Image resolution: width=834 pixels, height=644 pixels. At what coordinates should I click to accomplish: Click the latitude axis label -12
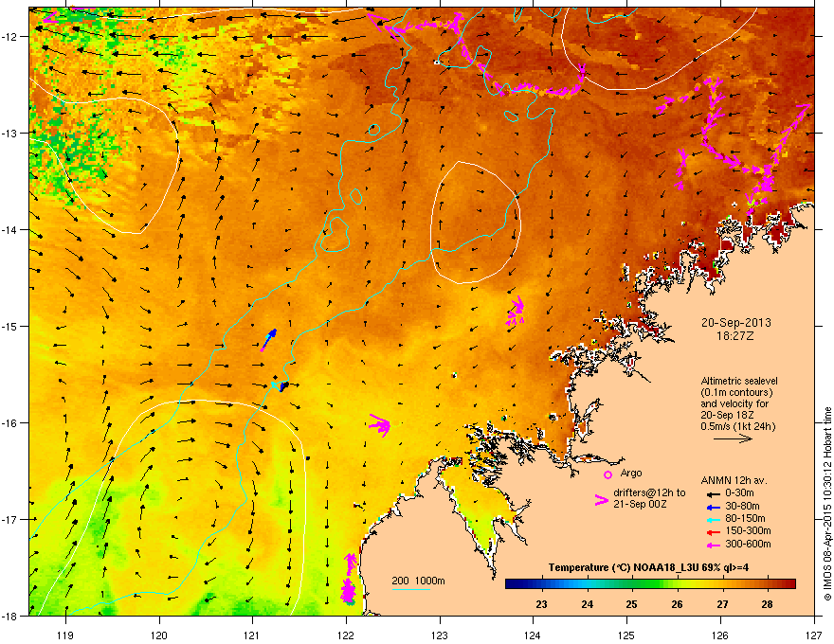(x=9, y=37)
